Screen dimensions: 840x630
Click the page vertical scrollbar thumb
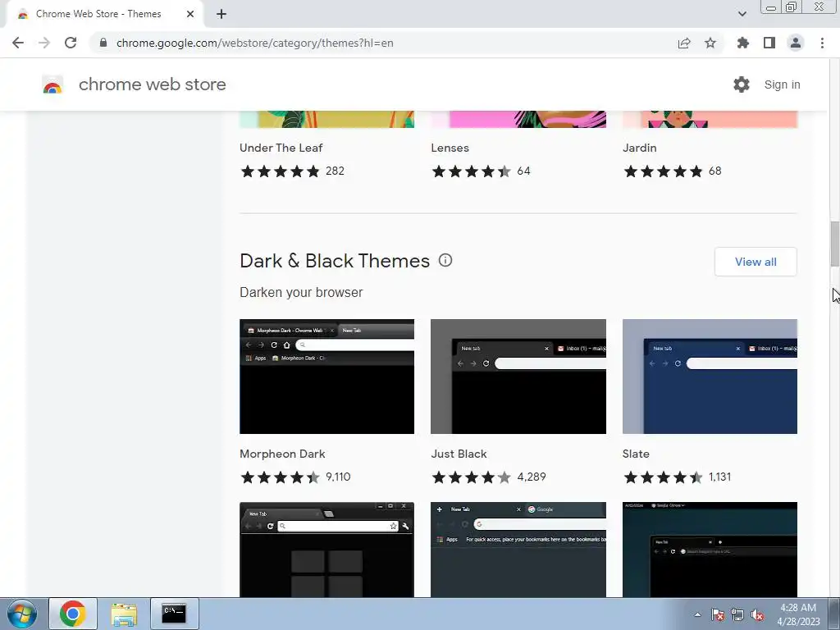tap(834, 243)
